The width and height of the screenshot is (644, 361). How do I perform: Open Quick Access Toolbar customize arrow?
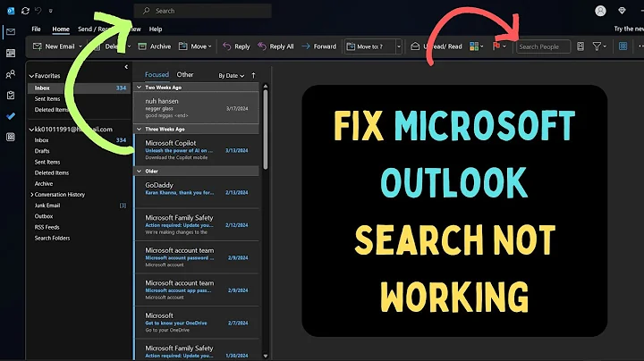(50, 11)
